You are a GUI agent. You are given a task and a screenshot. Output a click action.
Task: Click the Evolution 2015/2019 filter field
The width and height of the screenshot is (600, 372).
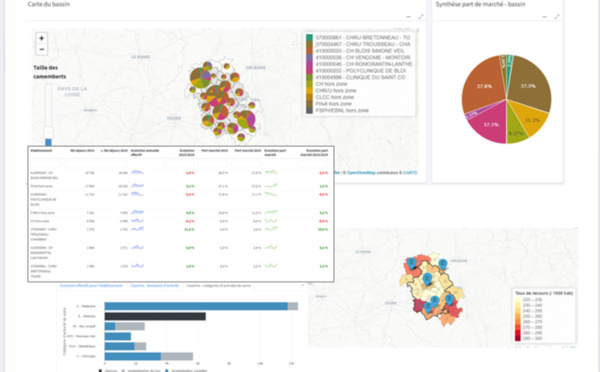[180, 164]
